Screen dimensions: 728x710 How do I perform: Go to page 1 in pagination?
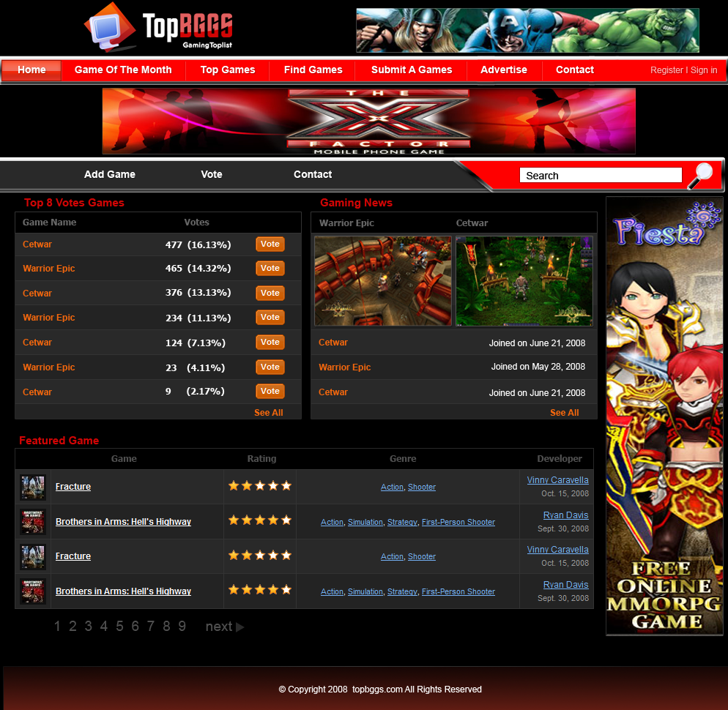pyautogui.click(x=57, y=627)
